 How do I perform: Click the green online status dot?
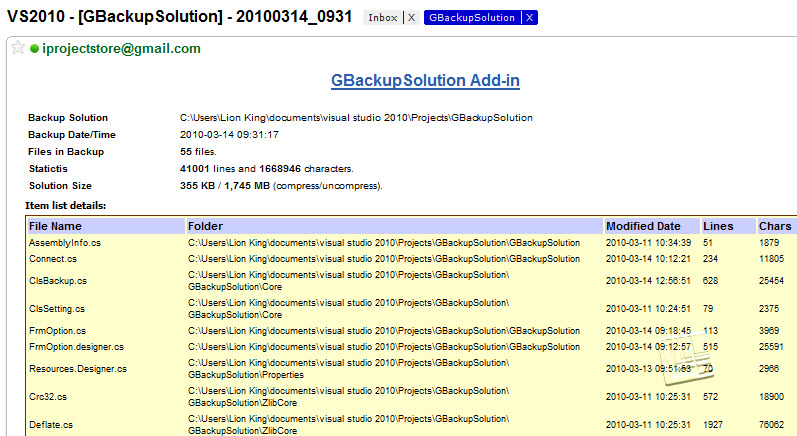pos(35,49)
